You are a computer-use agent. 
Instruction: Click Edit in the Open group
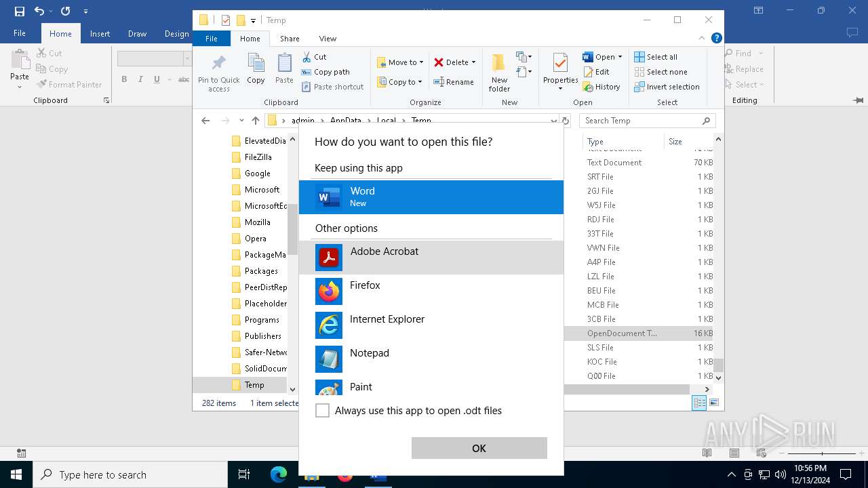click(595, 72)
